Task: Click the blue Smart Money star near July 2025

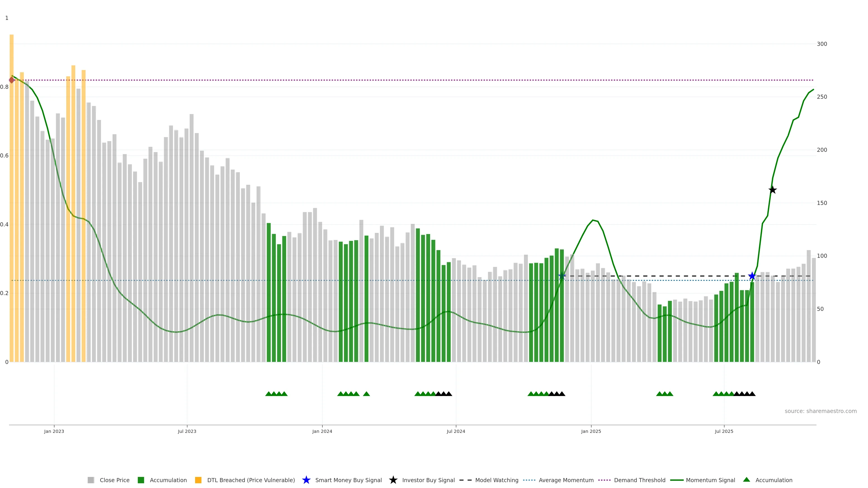Action: pyautogui.click(x=752, y=276)
